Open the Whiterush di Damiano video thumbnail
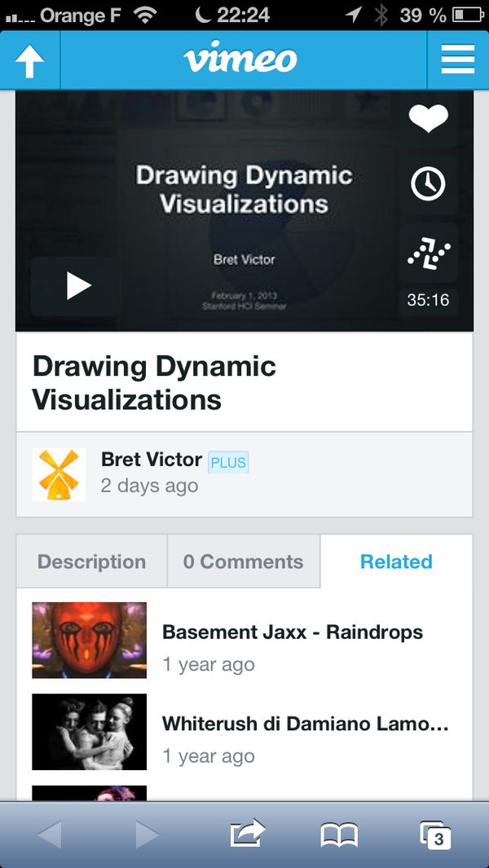 tap(89, 732)
